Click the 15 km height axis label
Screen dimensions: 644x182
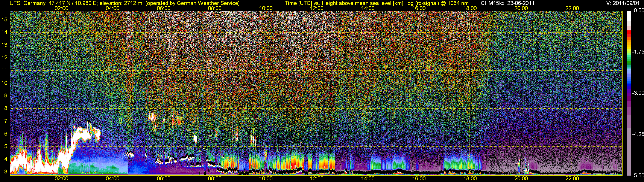pyautogui.click(x=5, y=20)
